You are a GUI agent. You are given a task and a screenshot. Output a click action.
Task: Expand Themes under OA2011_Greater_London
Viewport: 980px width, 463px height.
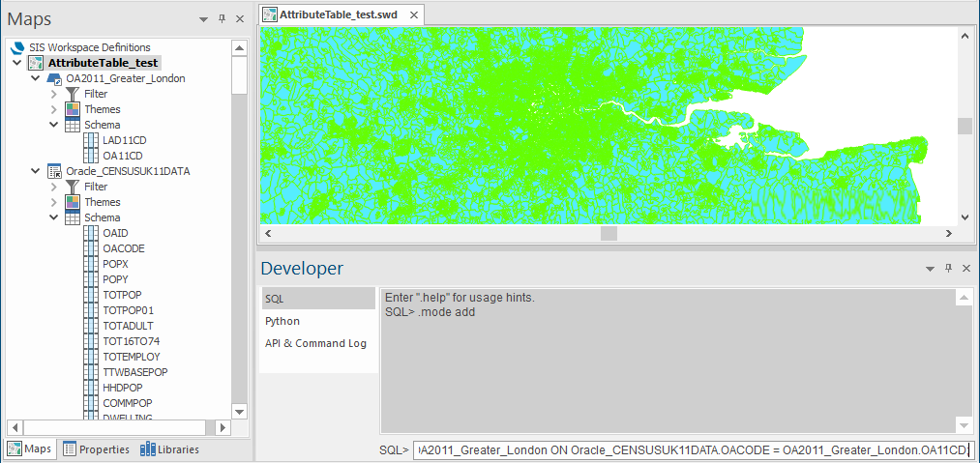54,110
